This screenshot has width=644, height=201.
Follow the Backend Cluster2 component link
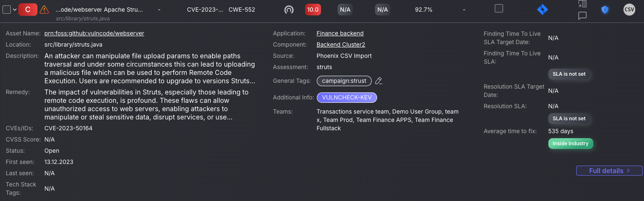coord(341,45)
